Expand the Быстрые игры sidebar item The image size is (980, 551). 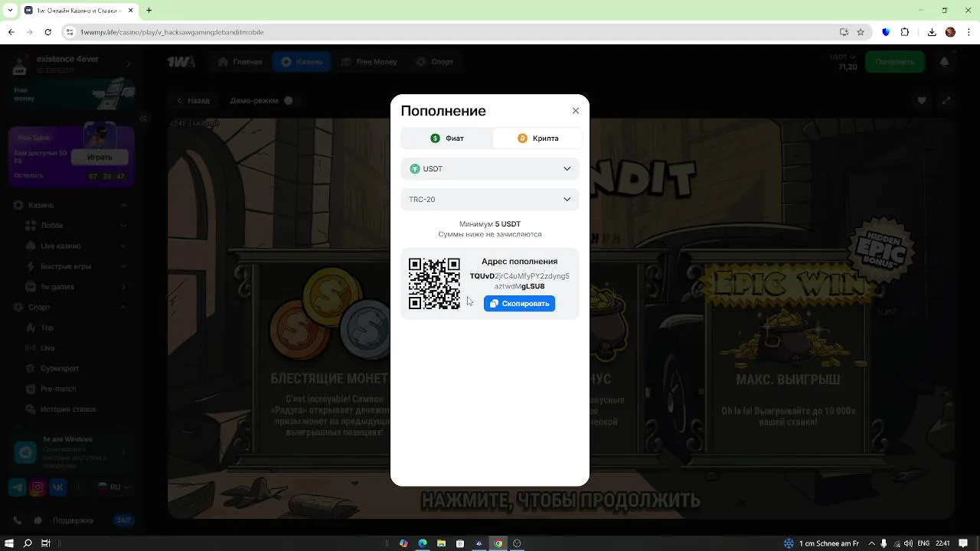click(123, 266)
